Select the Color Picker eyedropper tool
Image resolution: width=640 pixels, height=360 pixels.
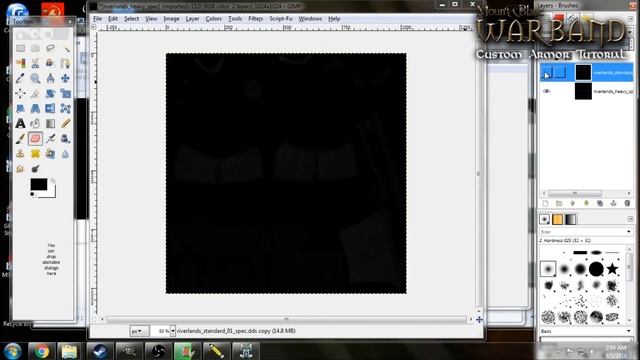point(20,78)
